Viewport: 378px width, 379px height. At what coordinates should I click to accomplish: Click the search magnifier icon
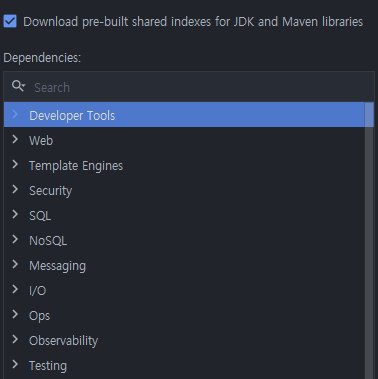18,86
